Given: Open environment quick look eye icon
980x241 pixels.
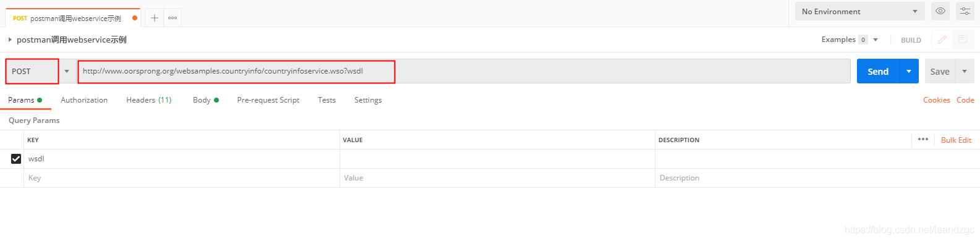Looking at the screenshot, I should 940,11.
